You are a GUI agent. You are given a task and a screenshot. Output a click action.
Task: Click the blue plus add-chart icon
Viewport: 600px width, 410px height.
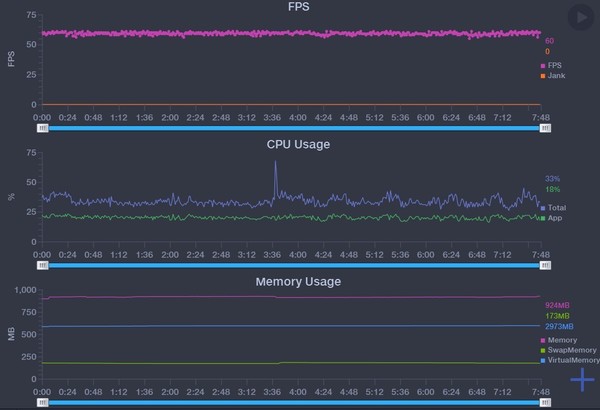click(x=582, y=380)
